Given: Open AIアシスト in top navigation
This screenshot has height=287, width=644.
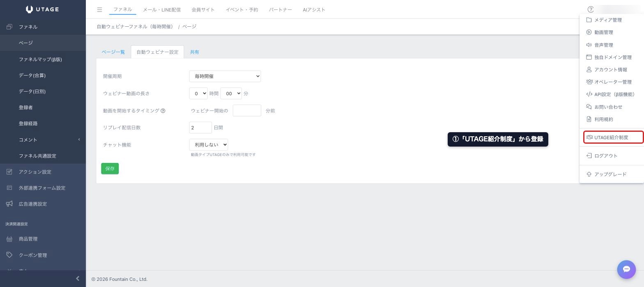Looking at the screenshot, I should 314,9.
